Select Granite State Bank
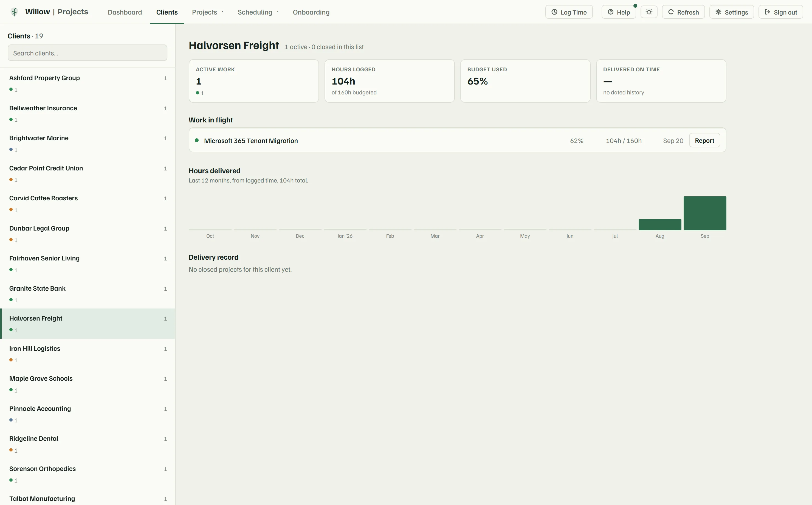The image size is (812, 505). tap(88, 294)
